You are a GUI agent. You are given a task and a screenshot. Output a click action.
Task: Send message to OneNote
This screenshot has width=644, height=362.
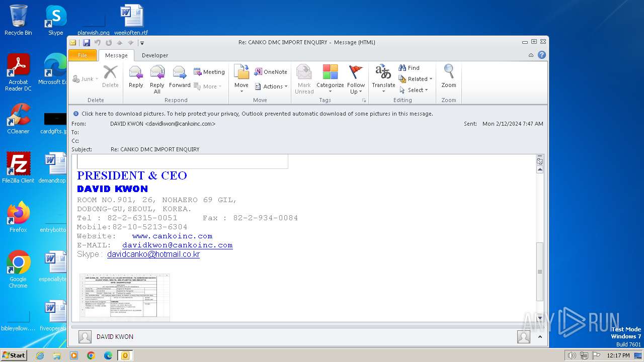271,72
